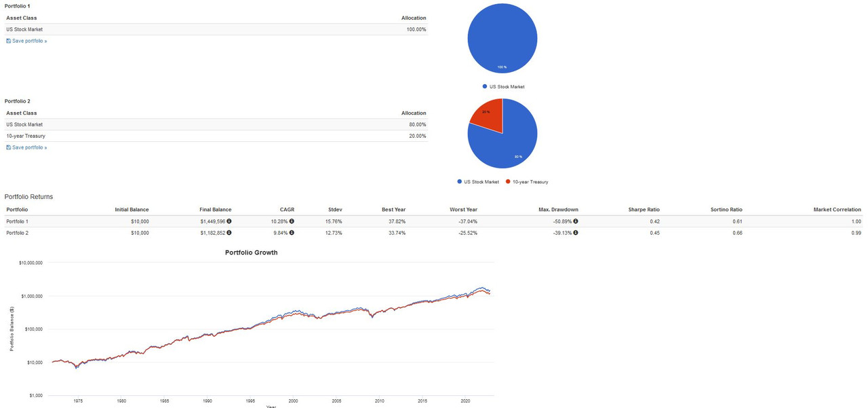Click Sharpe Ratio column header
Viewport: 868px width, 408px height.
644,210
